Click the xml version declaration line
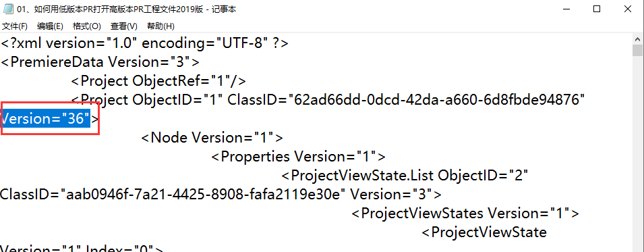644x252 pixels. tap(144, 43)
